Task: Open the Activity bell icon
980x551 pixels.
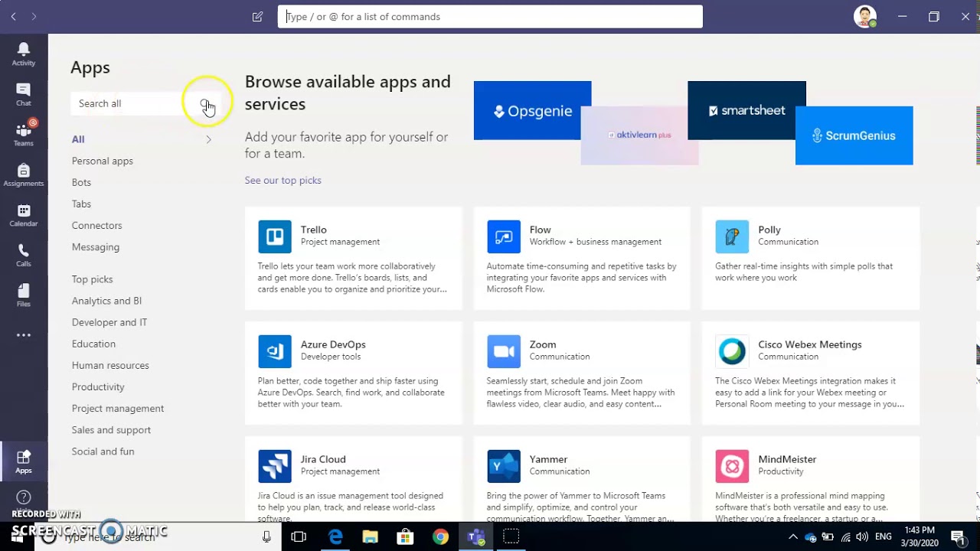Action: tap(24, 54)
